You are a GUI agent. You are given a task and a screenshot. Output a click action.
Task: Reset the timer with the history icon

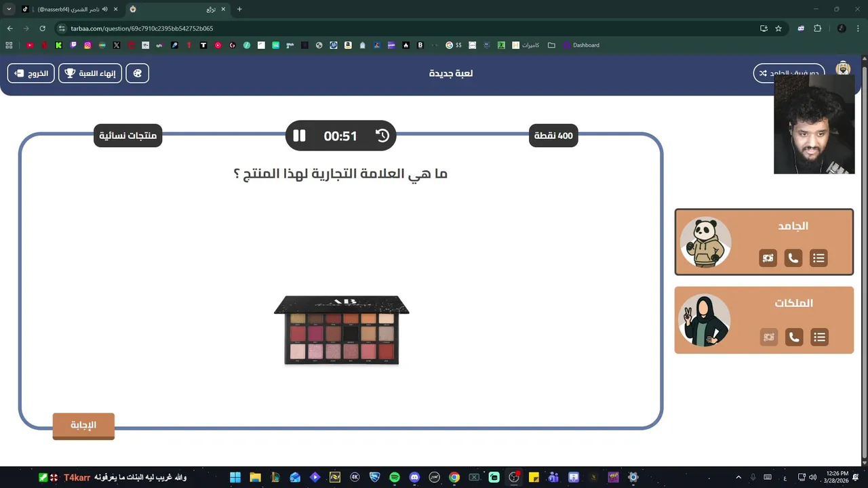(x=382, y=136)
